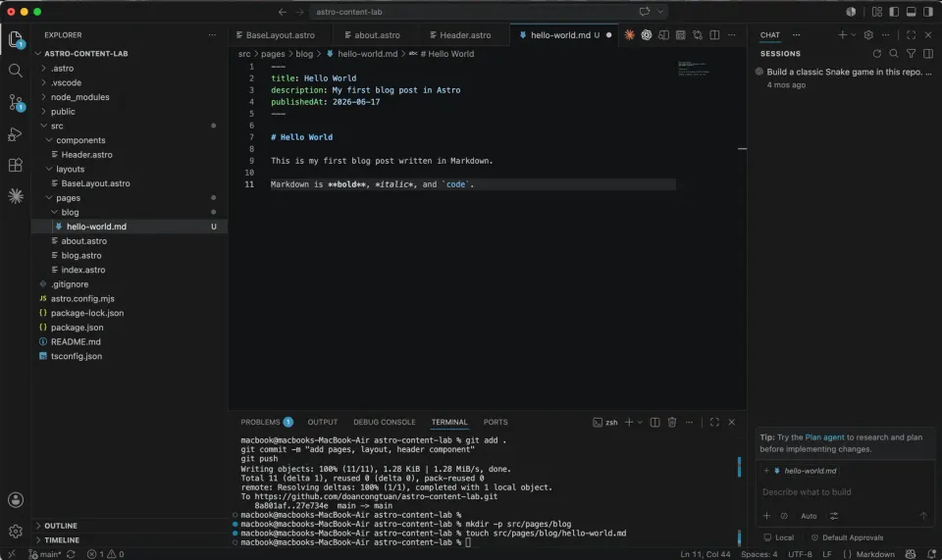Open the Accounts menu in activity bar

[16, 500]
